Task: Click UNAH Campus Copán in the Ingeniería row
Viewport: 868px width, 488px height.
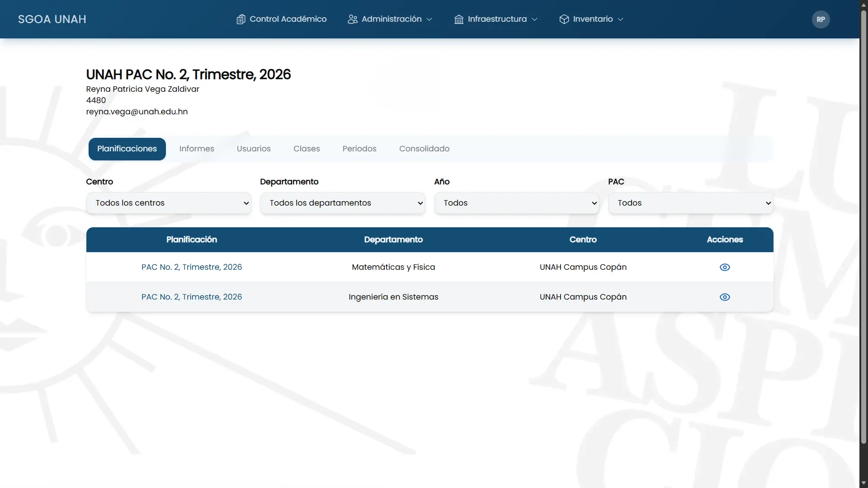Action: click(x=583, y=297)
